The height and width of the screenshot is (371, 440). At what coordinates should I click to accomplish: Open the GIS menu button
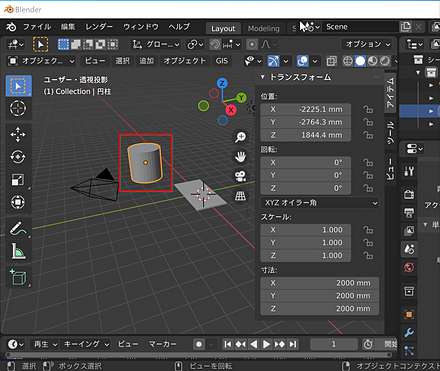pos(222,61)
